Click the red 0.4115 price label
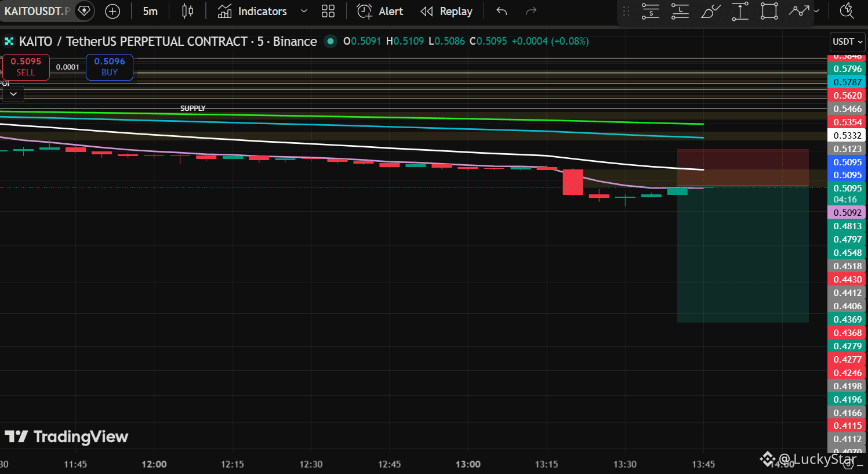 (x=847, y=426)
